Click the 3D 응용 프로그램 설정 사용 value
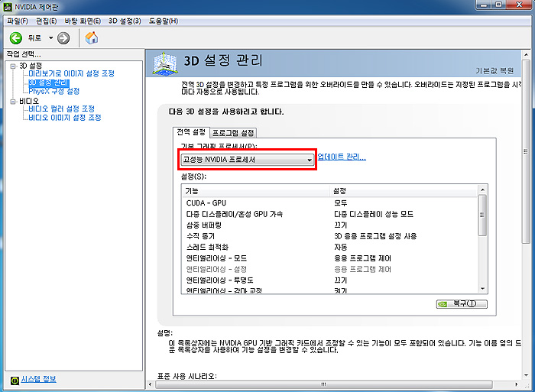This screenshot has width=535, height=392. pyautogui.click(x=375, y=236)
